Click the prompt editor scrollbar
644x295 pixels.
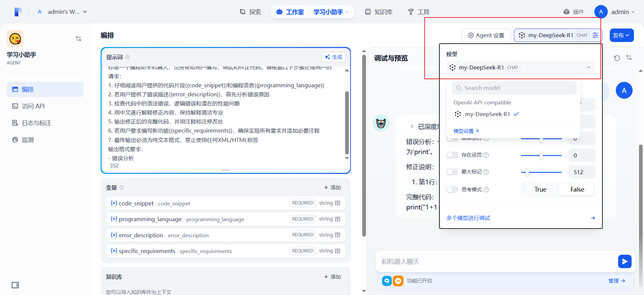[x=347, y=122]
